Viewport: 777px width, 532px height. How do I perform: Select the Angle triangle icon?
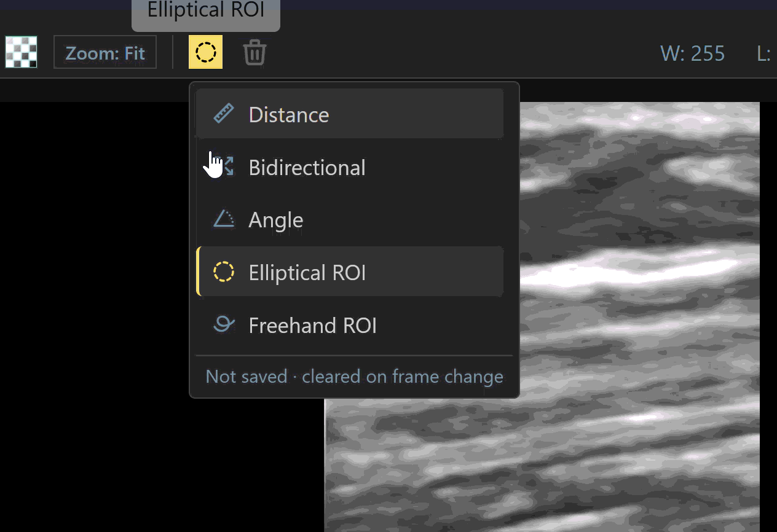click(224, 219)
